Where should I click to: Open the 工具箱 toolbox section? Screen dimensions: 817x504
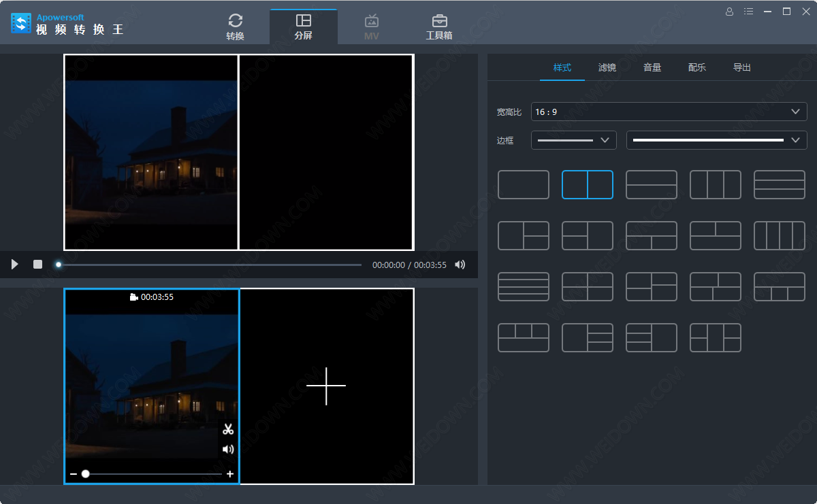pos(439,27)
